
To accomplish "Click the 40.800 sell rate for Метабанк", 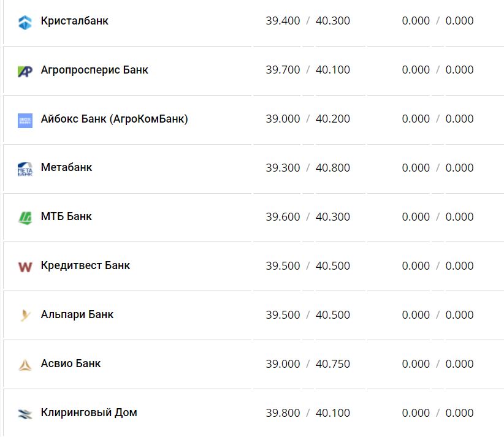I will [333, 167].
